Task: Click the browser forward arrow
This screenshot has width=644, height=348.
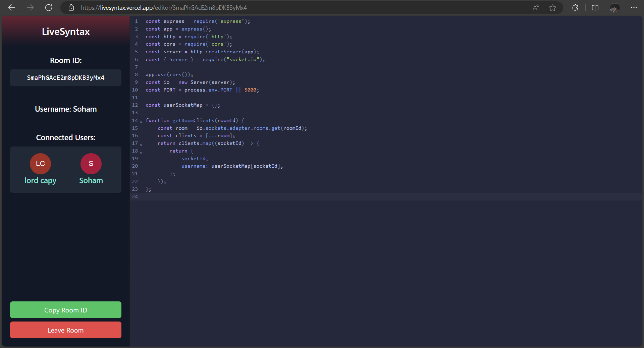Action: pos(30,7)
